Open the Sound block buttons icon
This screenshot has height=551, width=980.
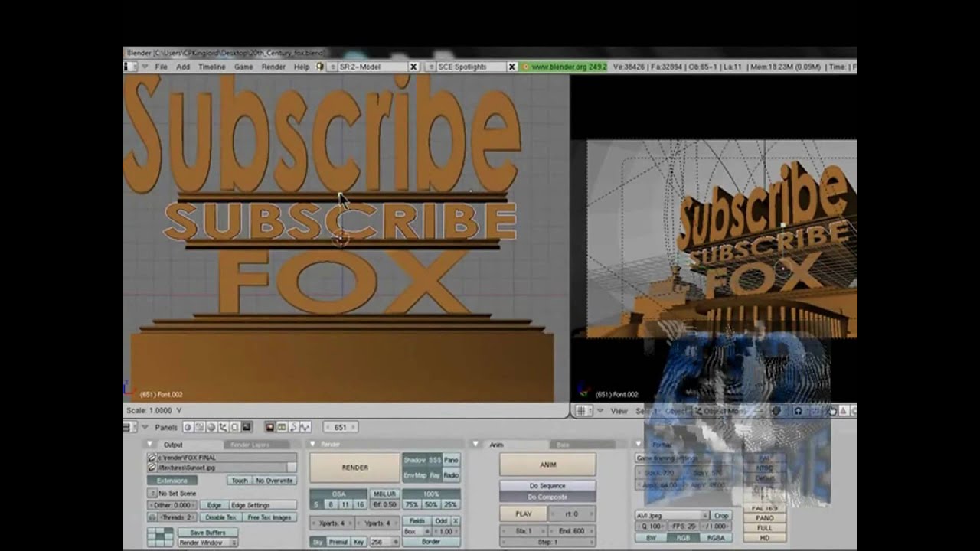(x=305, y=427)
